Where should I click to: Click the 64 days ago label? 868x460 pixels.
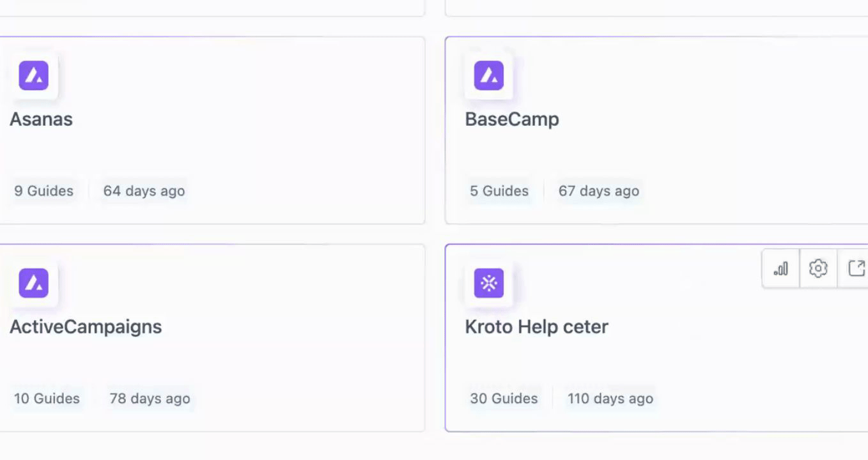tap(144, 191)
